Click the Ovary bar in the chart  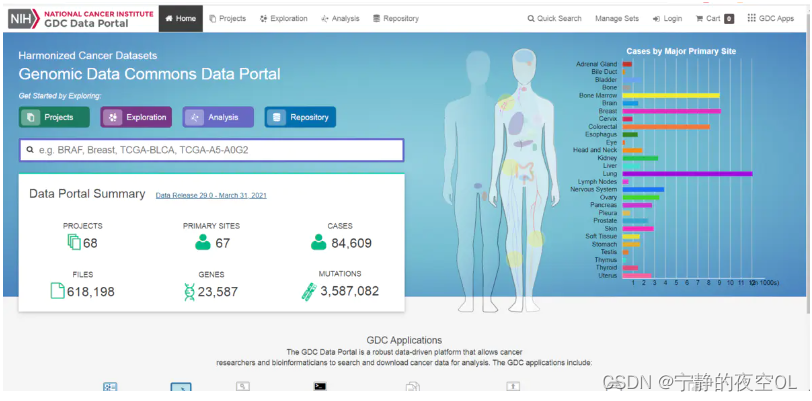641,197
